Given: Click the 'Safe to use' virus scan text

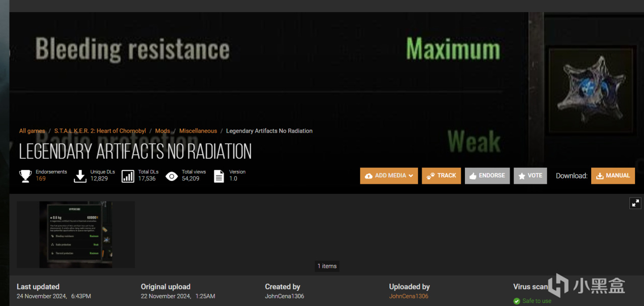Looking at the screenshot, I should tap(537, 301).
